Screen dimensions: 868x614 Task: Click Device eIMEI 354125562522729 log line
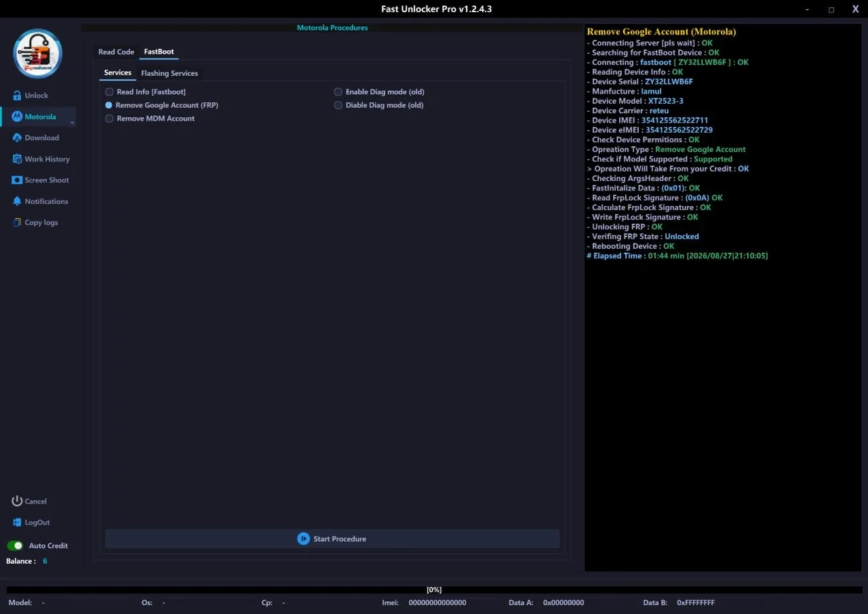(x=650, y=130)
